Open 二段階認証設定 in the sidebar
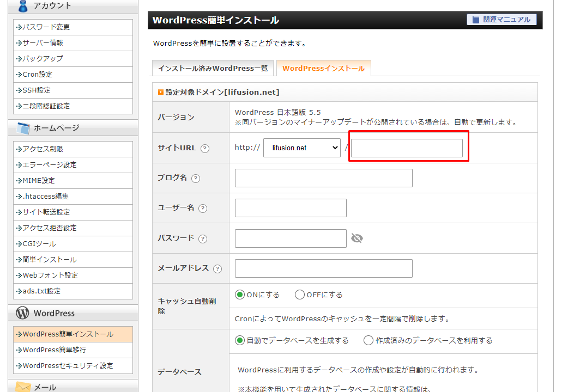The width and height of the screenshot is (568, 392). (x=73, y=106)
